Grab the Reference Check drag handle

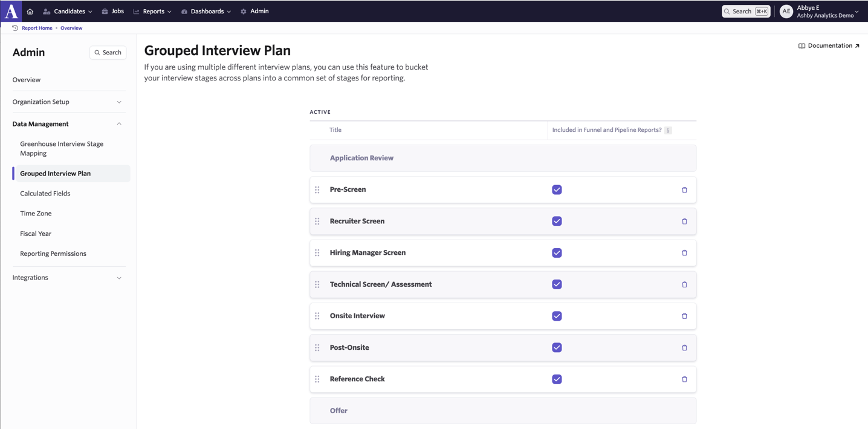point(317,379)
